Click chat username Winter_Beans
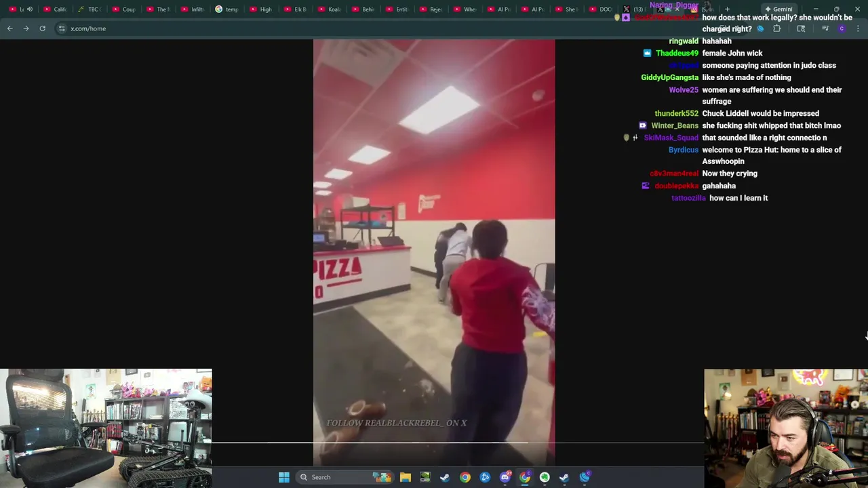Screen dimensions: 868x488 pos(675,125)
